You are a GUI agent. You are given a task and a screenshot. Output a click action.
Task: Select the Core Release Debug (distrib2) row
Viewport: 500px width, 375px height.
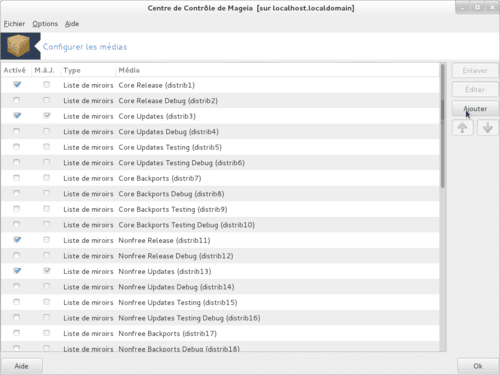point(220,100)
